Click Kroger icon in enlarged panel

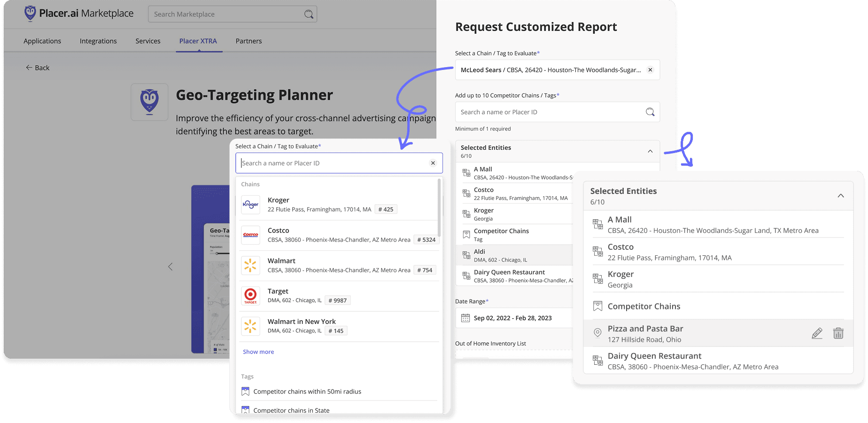click(x=597, y=279)
